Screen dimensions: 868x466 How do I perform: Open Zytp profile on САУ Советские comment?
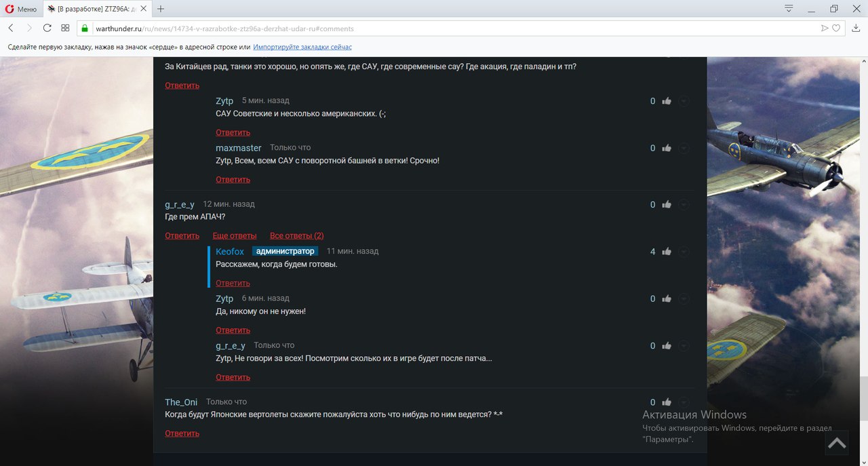[224, 101]
